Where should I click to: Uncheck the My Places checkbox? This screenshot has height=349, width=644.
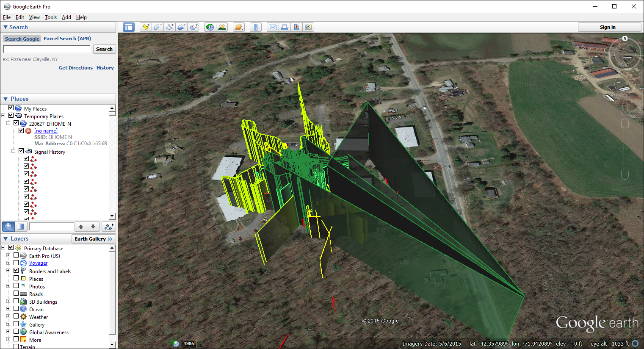coord(11,108)
